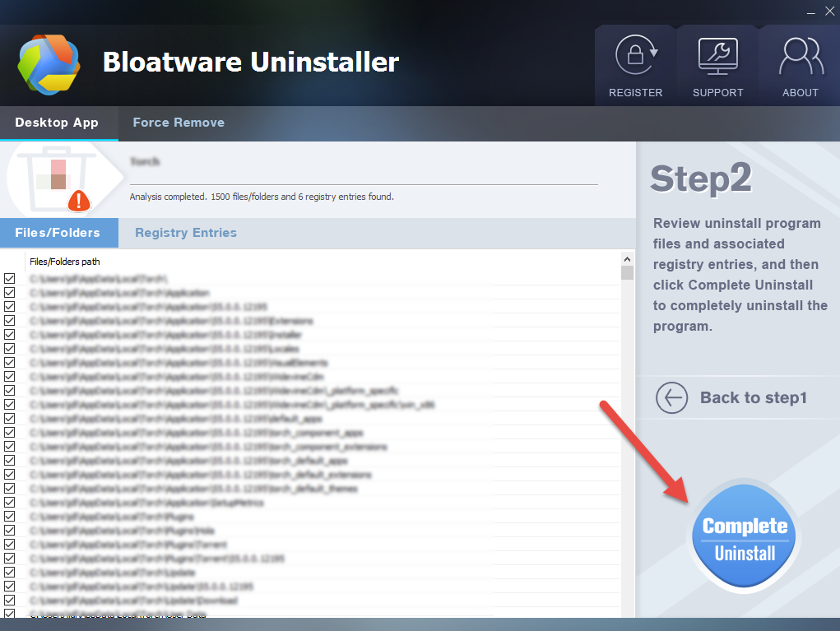Minimize the Bloatware Uninstaller window
The height and width of the screenshot is (631, 840).
tap(810, 12)
